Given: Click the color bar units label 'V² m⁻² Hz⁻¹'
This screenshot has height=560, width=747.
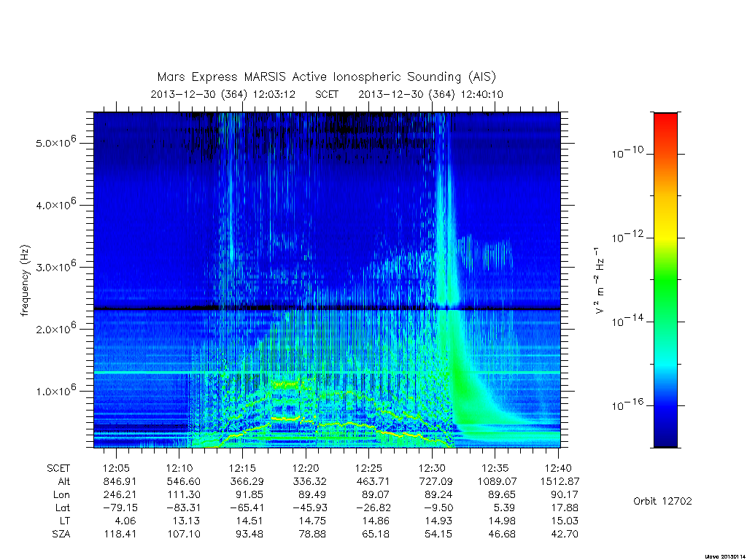Looking at the screenshot, I should coord(600,281).
